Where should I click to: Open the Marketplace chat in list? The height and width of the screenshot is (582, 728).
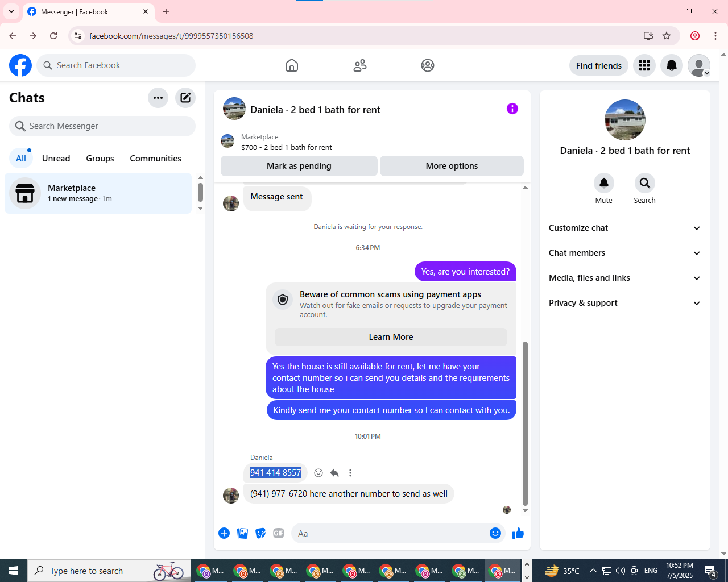coord(98,193)
